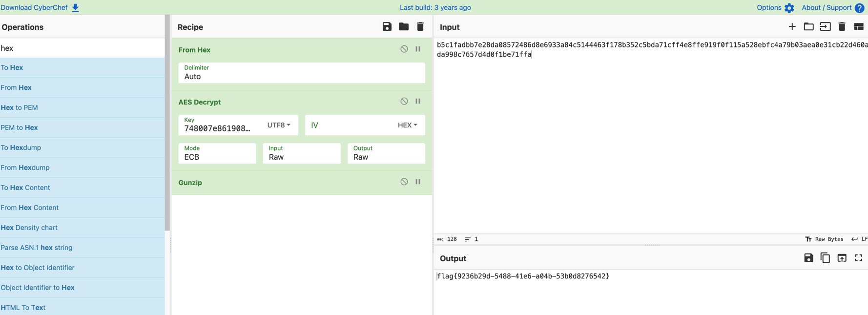Disable the Gunzip operation
Viewport: 868px width, 315px height.
[404, 182]
